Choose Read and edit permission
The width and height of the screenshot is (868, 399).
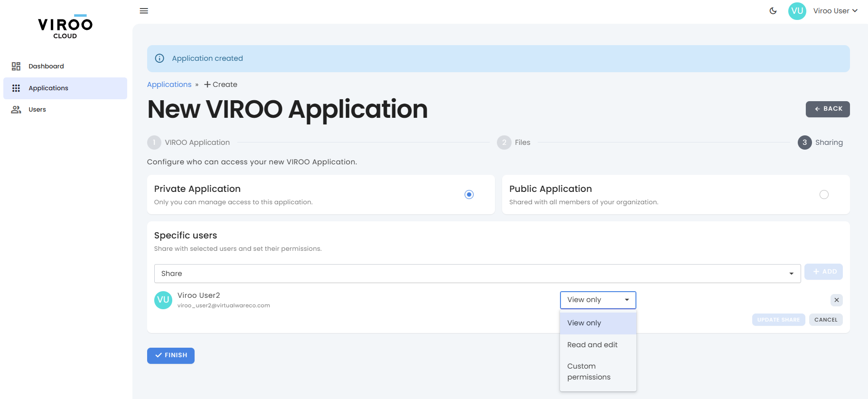pyautogui.click(x=598, y=345)
